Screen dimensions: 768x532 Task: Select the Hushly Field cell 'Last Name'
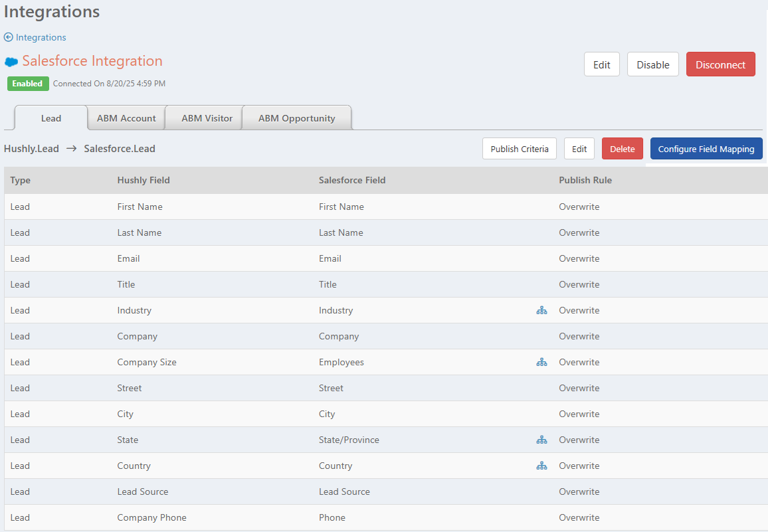[x=139, y=232]
